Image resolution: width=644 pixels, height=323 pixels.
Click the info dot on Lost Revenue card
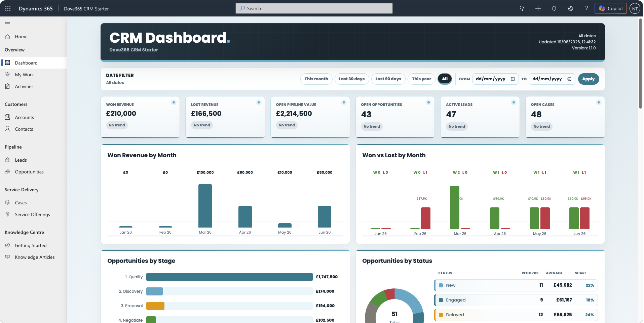[259, 102]
